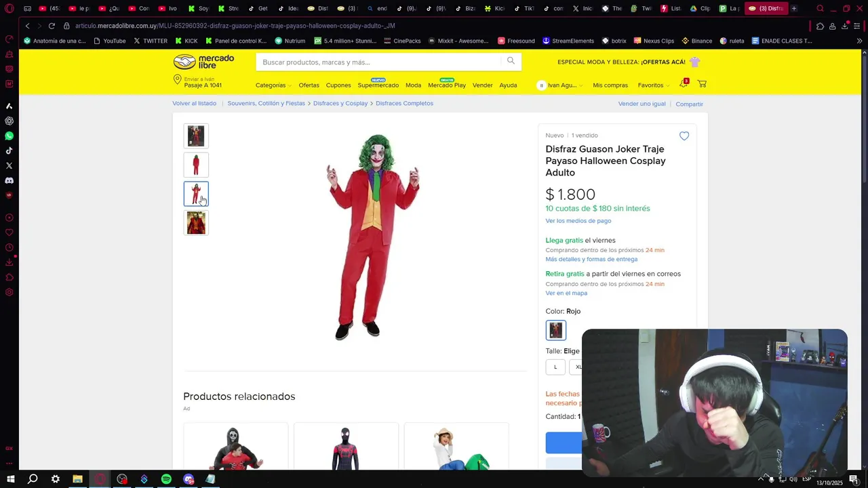Open Ofertas menu item
Image resolution: width=868 pixels, height=488 pixels.
309,85
